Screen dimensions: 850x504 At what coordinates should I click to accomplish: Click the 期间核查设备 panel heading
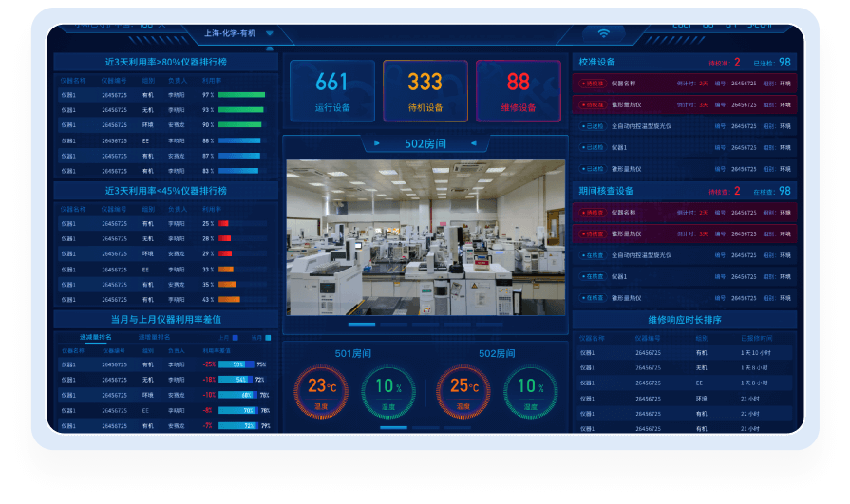click(x=606, y=191)
